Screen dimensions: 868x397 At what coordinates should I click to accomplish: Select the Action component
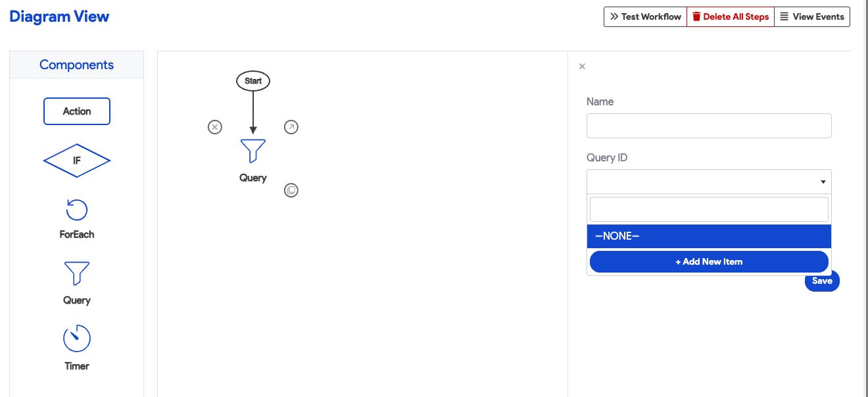tap(76, 111)
